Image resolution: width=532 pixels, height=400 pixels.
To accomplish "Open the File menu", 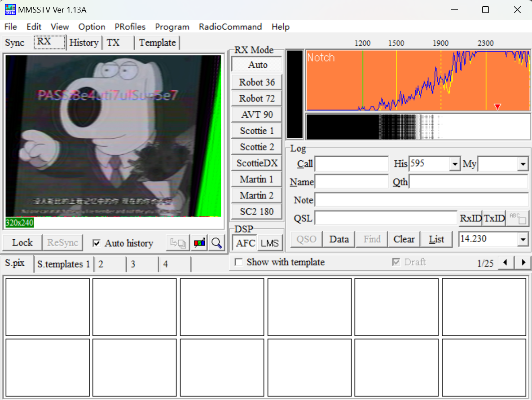I will tap(10, 27).
